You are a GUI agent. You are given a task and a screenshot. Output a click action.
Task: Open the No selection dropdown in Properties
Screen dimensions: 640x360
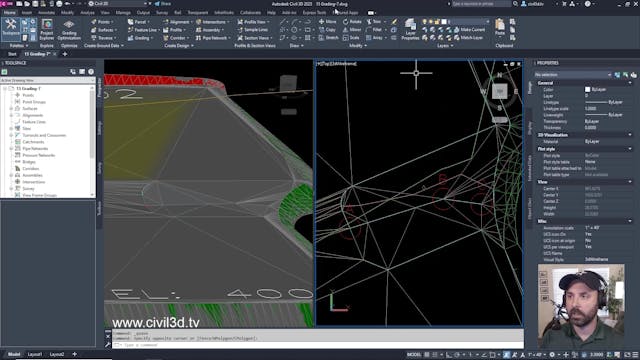point(573,75)
